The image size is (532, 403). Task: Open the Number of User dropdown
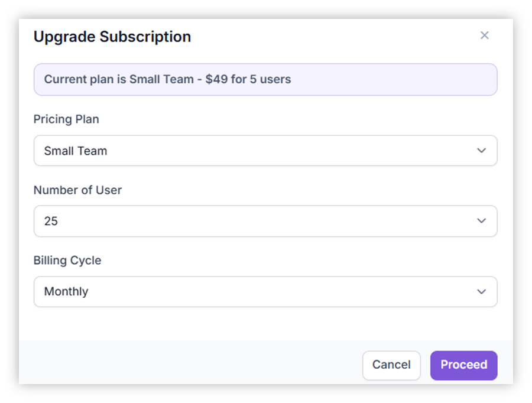click(x=265, y=221)
